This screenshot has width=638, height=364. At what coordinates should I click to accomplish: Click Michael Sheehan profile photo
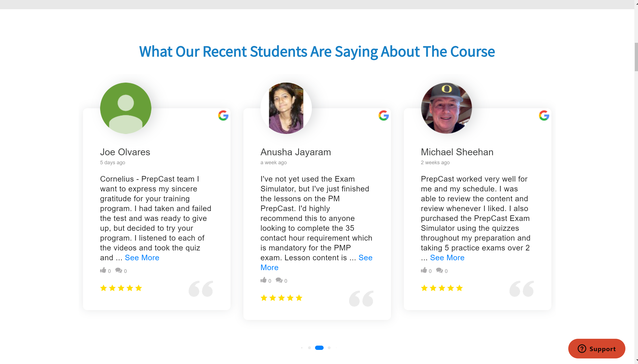point(446,108)
